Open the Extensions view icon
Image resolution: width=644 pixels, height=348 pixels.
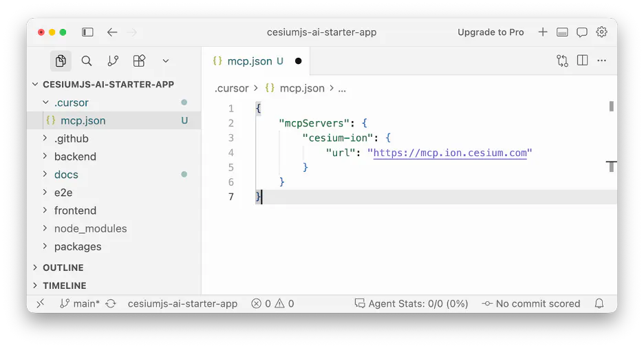click(139, 61)
